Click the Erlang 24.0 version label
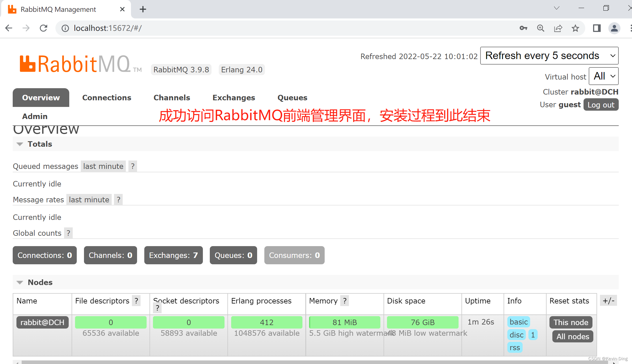Image resolution: width=632 pixels, height=364 pixels. pos(242,70)
